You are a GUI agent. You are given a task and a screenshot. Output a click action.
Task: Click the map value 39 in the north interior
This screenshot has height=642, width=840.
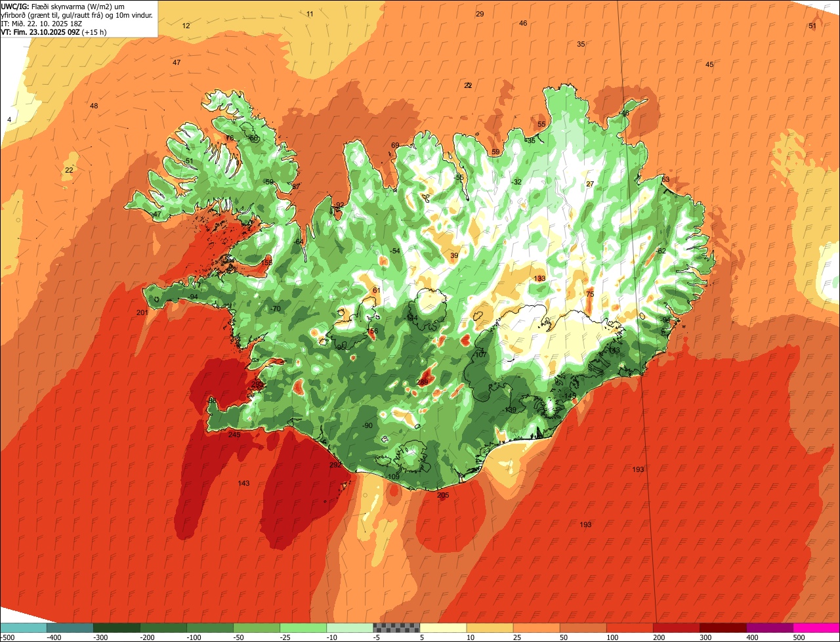coord(454,256)
